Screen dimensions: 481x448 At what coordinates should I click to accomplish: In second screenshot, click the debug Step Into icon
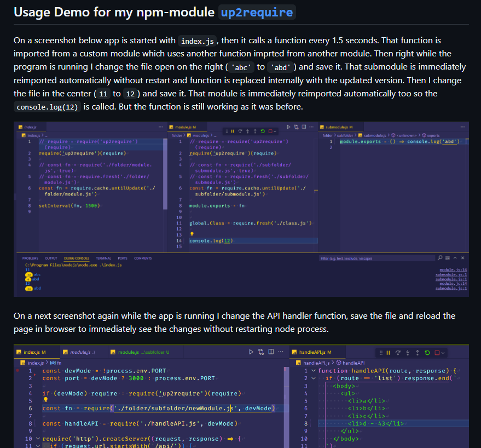point(408,353)
